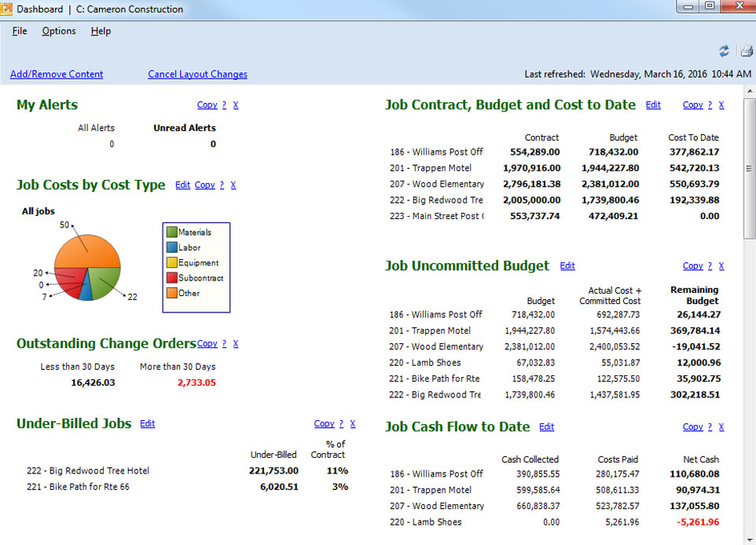Click the scroll up arrow

[750, 90]
